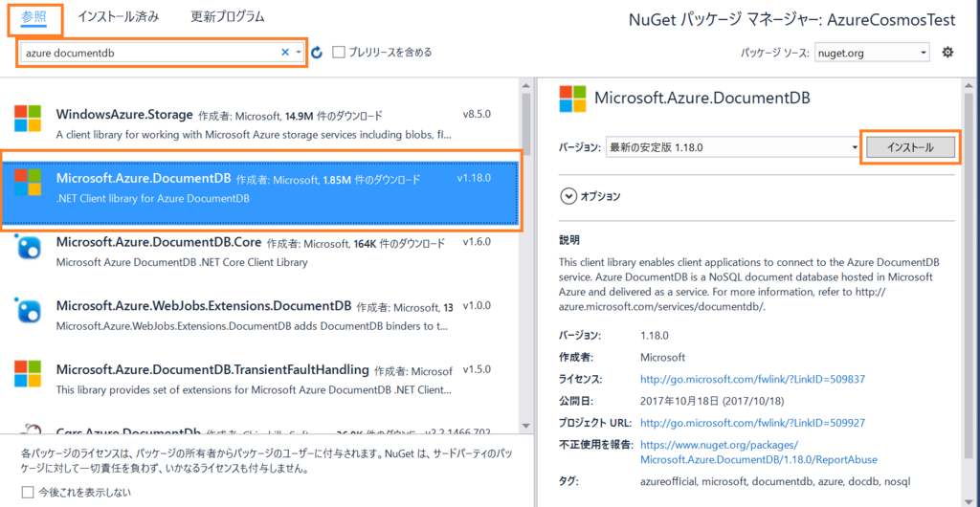Check the 今後これを表示しない checkbox
Image resolution: width=980 pixels, height=507 pixels.
pos(28,493)
